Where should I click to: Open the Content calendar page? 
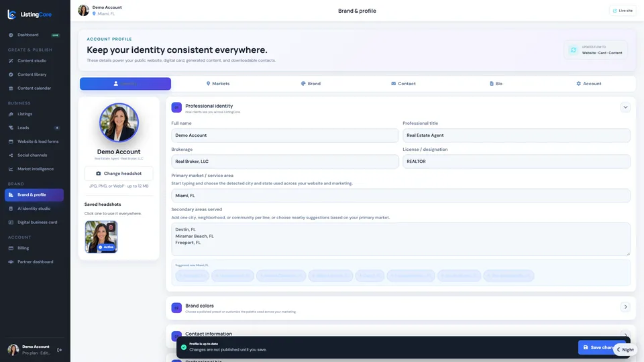[34, 88]
